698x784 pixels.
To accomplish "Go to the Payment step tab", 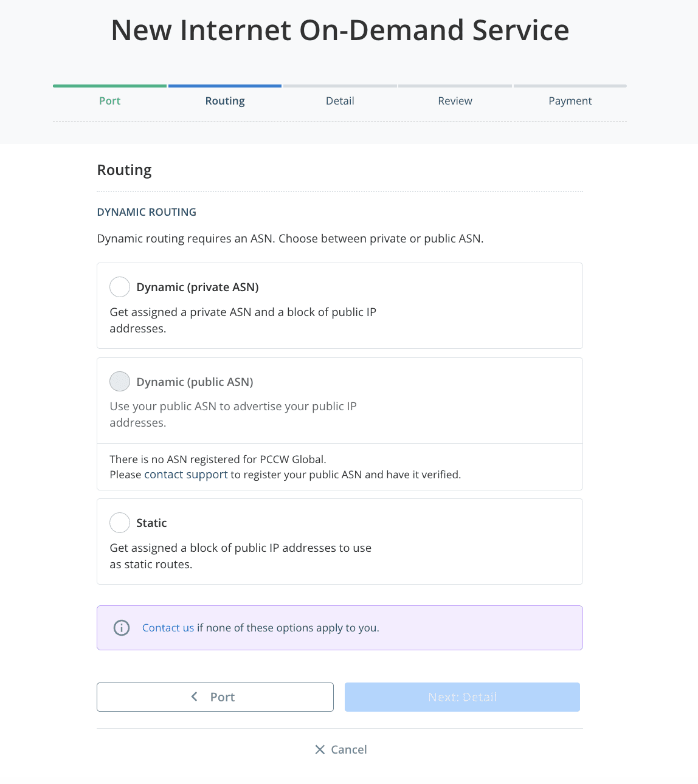I will [x=570, y=101].
